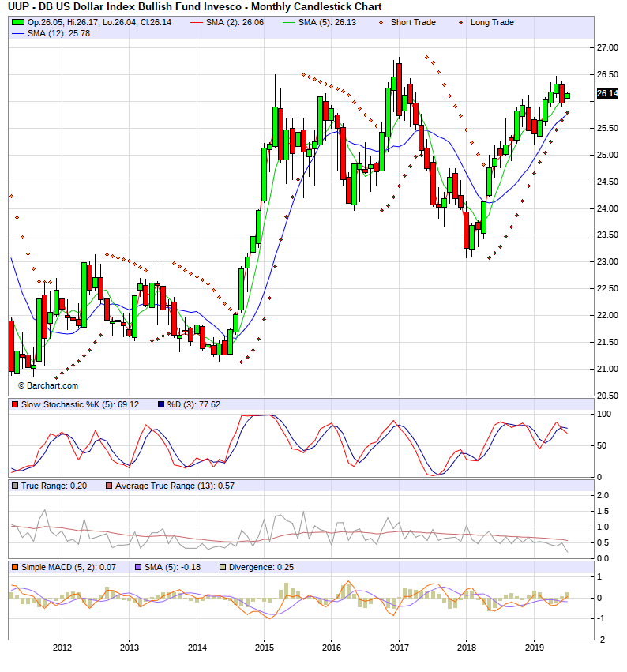The image size is (627, 672).
Task: Click the 'True Range: 0.20' label
Action: (54, 486)
